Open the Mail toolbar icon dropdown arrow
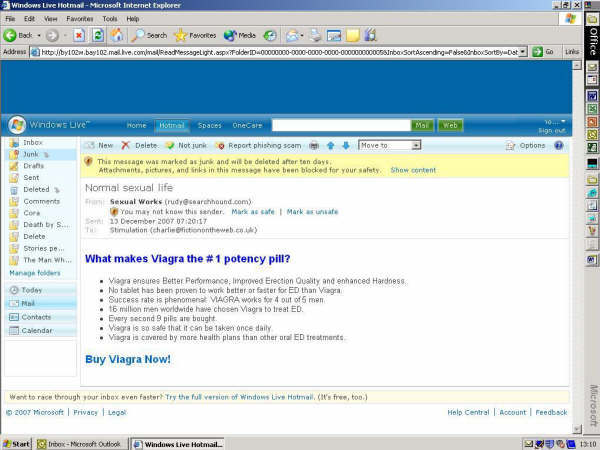 tap(302, 36)
